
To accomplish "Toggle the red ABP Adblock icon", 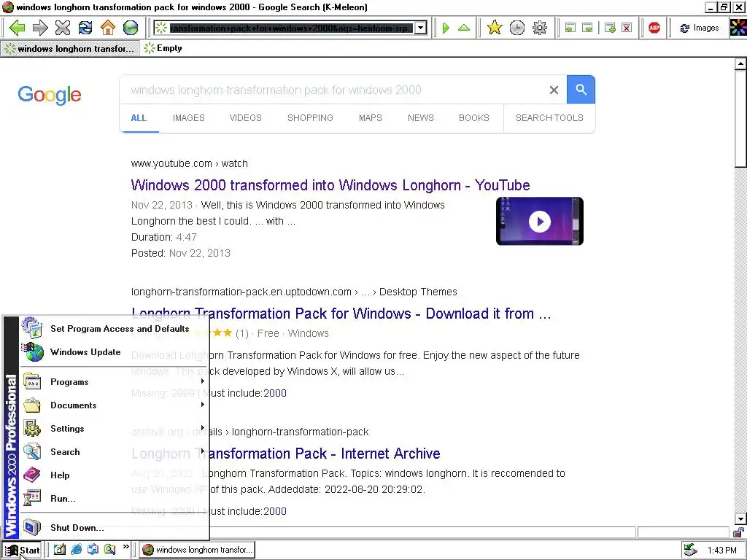I will [654, 28].
